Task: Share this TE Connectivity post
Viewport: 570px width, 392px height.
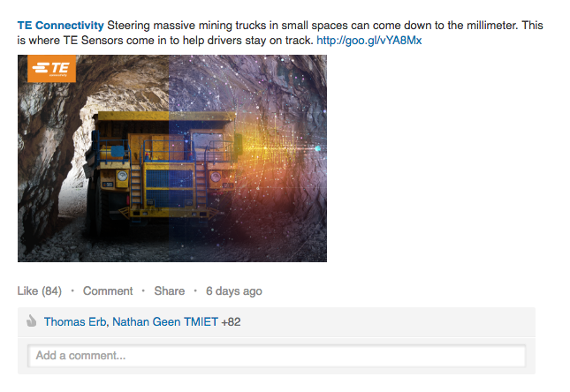Action: pos(170,291)
